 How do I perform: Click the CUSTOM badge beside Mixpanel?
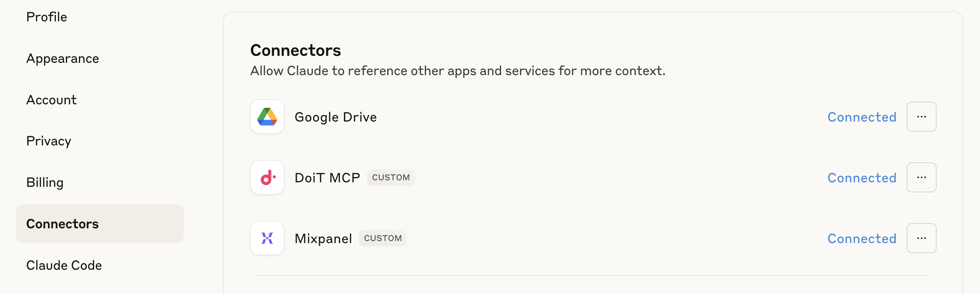point(383,239)
